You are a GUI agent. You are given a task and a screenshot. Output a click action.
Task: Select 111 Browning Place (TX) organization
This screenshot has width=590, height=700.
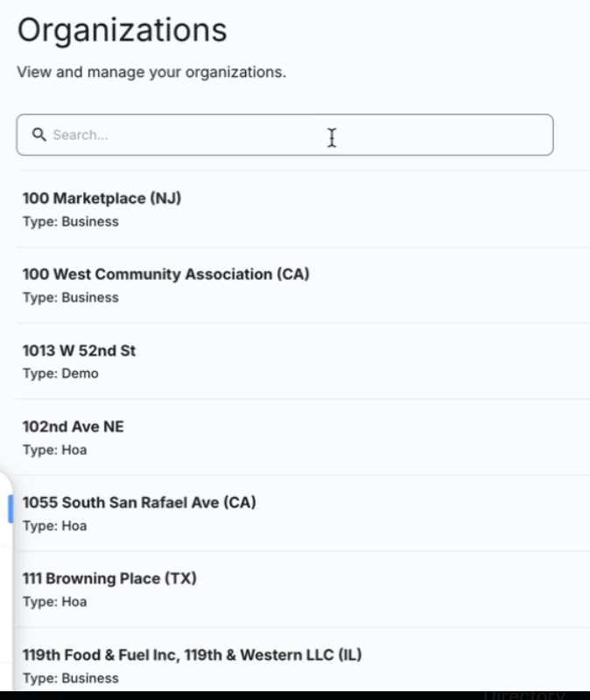110,578
